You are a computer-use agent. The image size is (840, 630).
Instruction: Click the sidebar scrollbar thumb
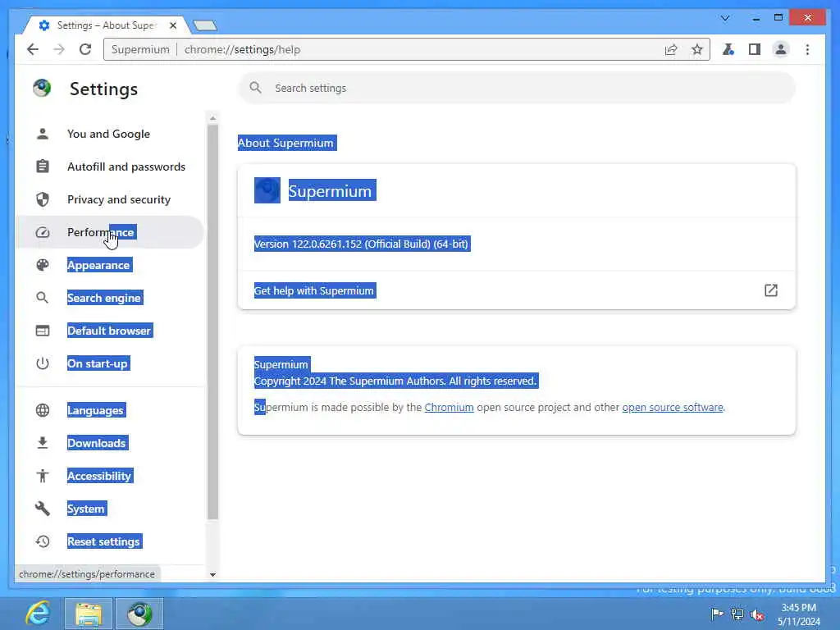pos(212,322)
